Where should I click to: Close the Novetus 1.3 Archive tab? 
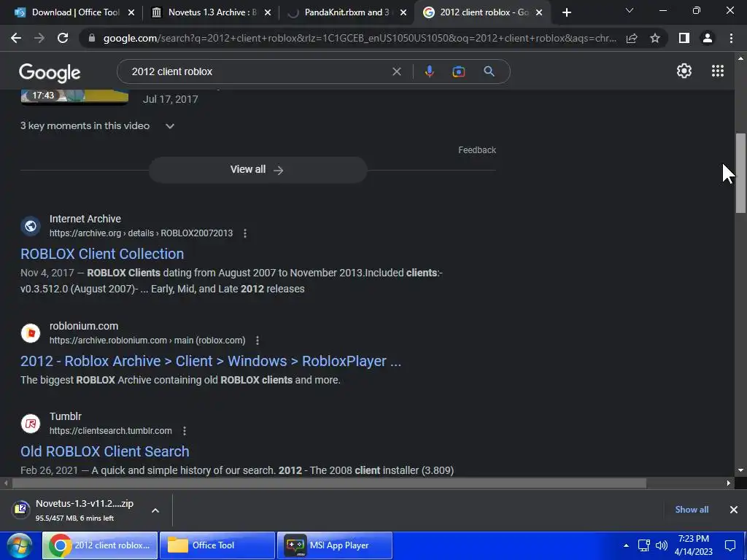click(x=268, y=12)
